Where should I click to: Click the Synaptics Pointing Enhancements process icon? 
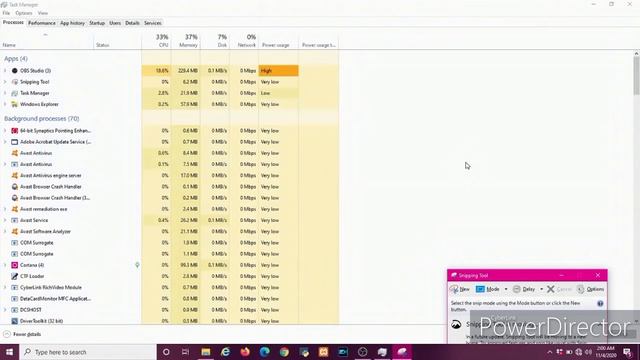click(15, 131)
